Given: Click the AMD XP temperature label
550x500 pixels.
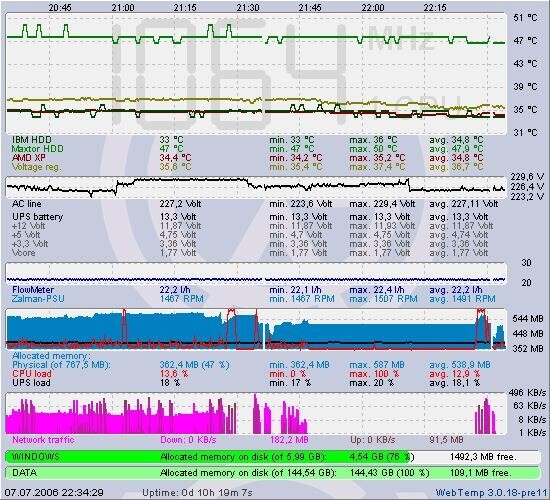Looking at the screenshot, I should [x=29, y=158].
